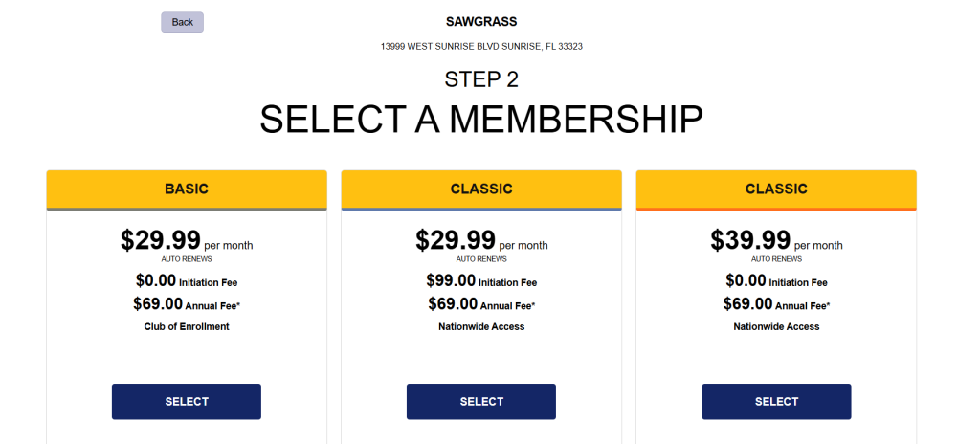
Task: Click the SAWGRASS club name
Action: click(481, 21)
